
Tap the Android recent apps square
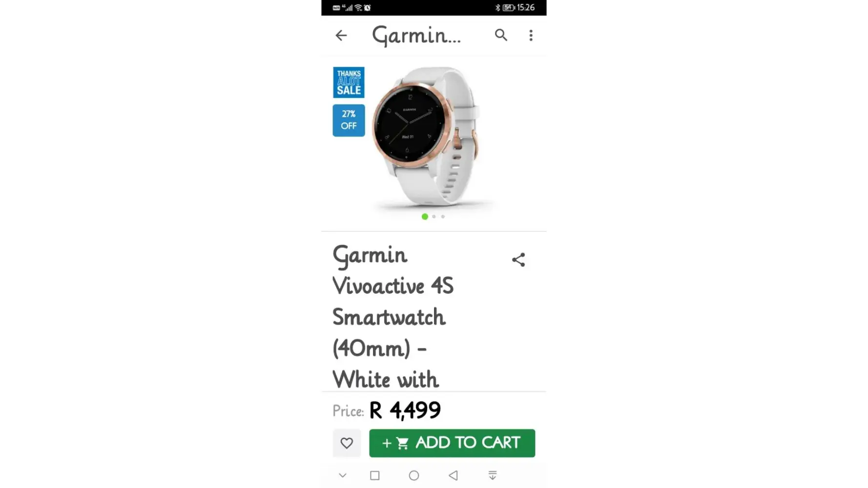[x=375, y=475]
